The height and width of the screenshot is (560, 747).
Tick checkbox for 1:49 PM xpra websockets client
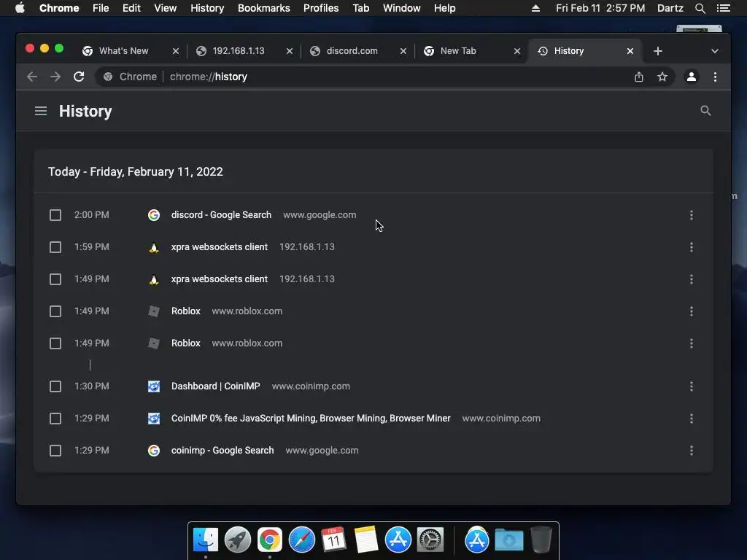pyautogui.click(x=55, y=279)
